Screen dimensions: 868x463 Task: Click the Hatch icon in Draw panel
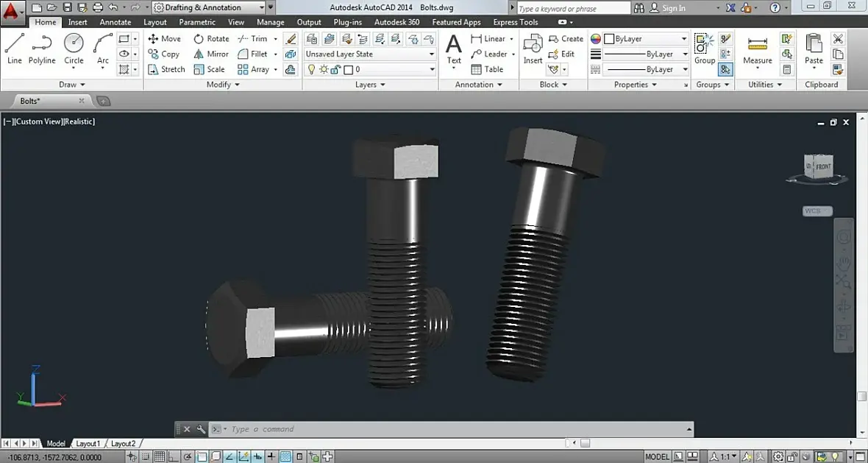(x=124, y=69)
